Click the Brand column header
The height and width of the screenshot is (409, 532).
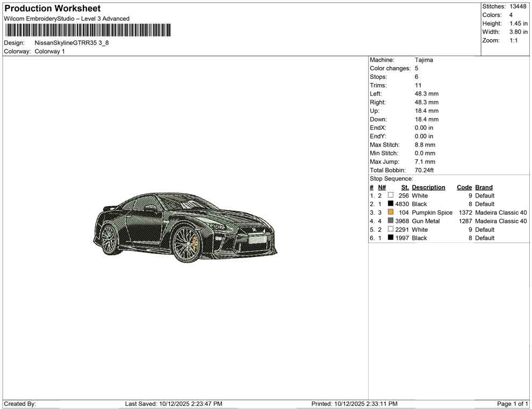click(x=484, y=187)
